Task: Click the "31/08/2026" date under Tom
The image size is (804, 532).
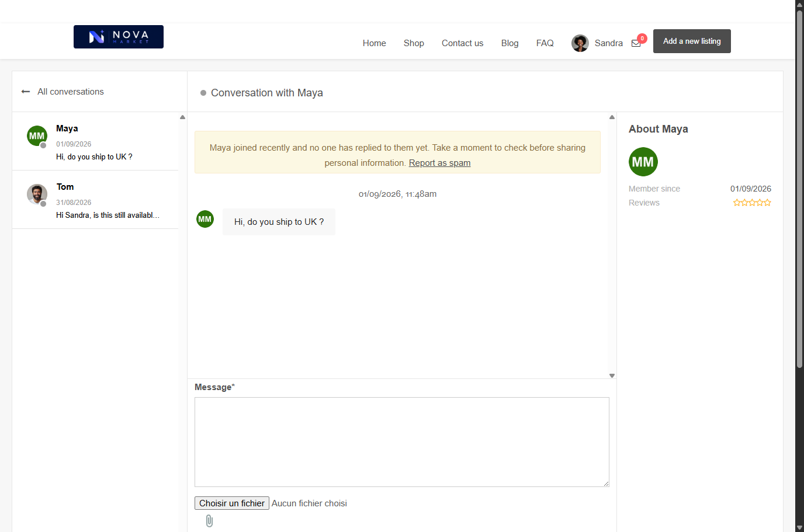Action: pyautogui.click(x=74, y=203)
